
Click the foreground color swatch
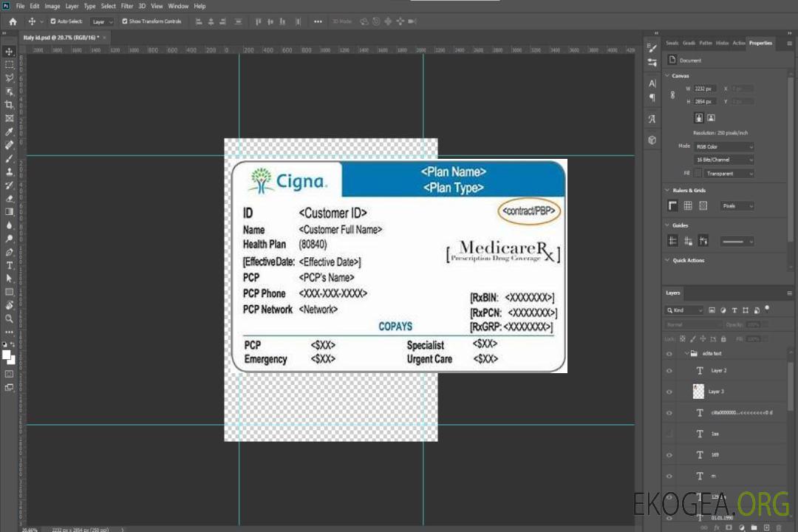(7, 355)
